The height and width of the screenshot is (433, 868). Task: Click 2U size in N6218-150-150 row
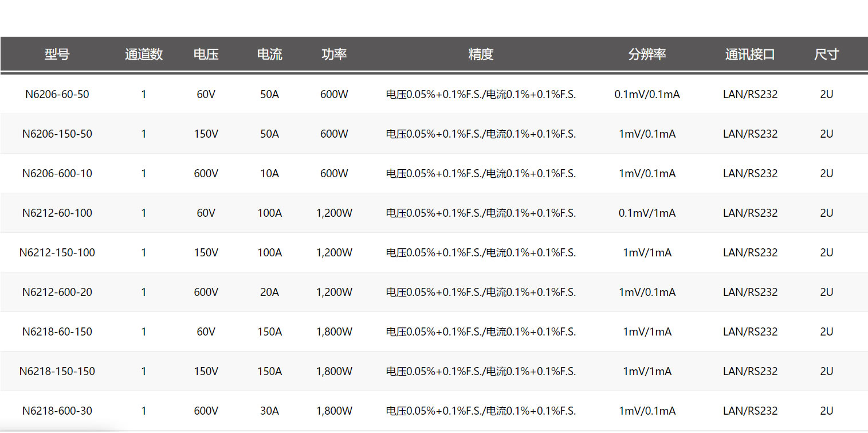827,371
